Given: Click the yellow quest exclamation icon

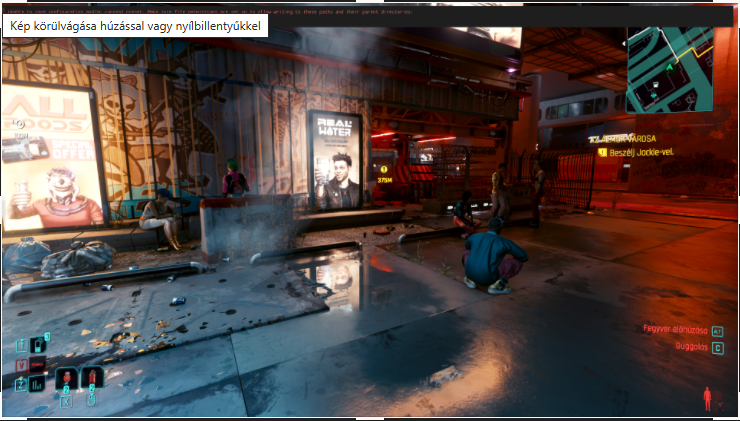Looking at the screenshot, I should coord(602,152).
